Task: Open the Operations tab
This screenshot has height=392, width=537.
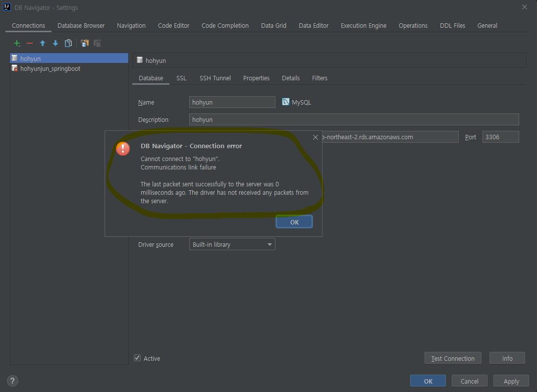Action: (x=413, y=26)
